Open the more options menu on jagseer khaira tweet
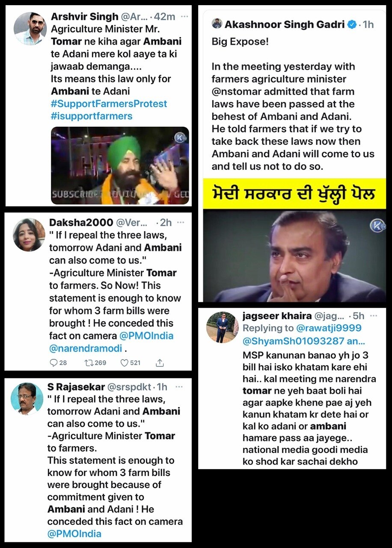The height and width of the screenshot is (548, 392). pos(374,316)
